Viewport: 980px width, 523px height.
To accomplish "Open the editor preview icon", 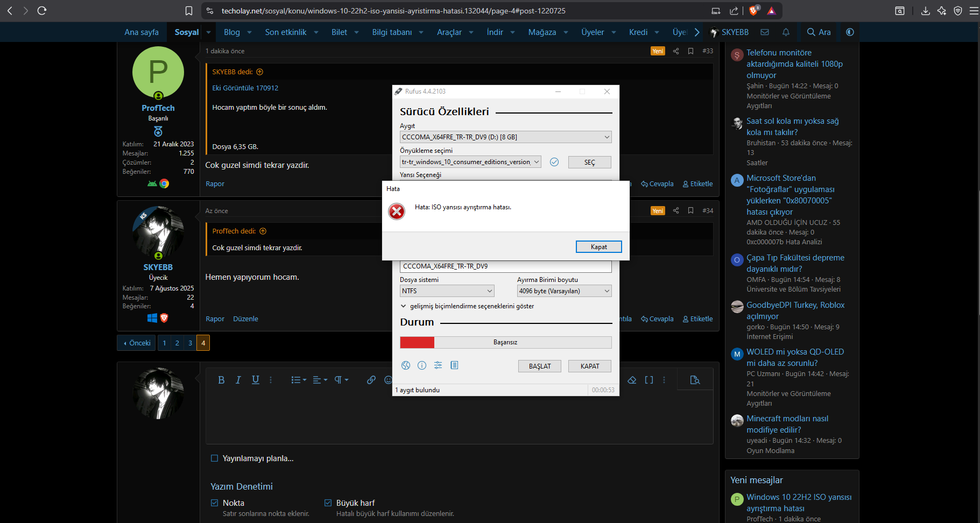I will pyautogui.click(x=695, y=380).
